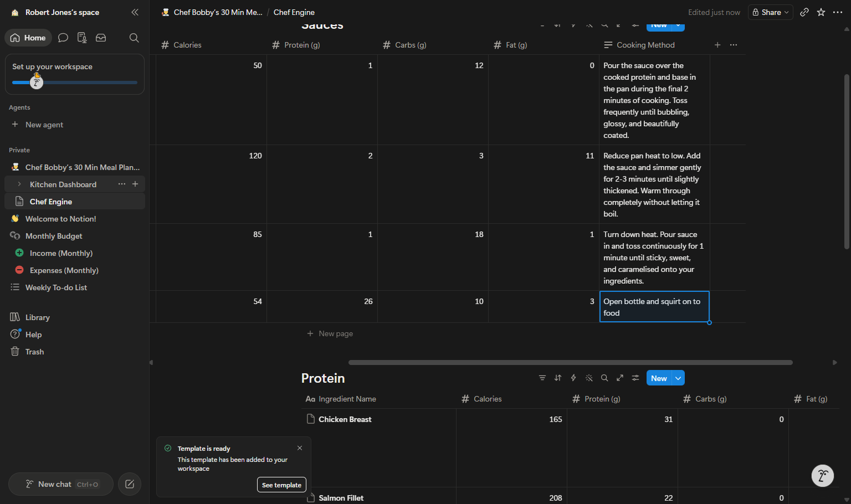Image resolution: width=851 pixels, height=504 pixels.
Task: Start a New chat
Action: (x=61, y=484)
